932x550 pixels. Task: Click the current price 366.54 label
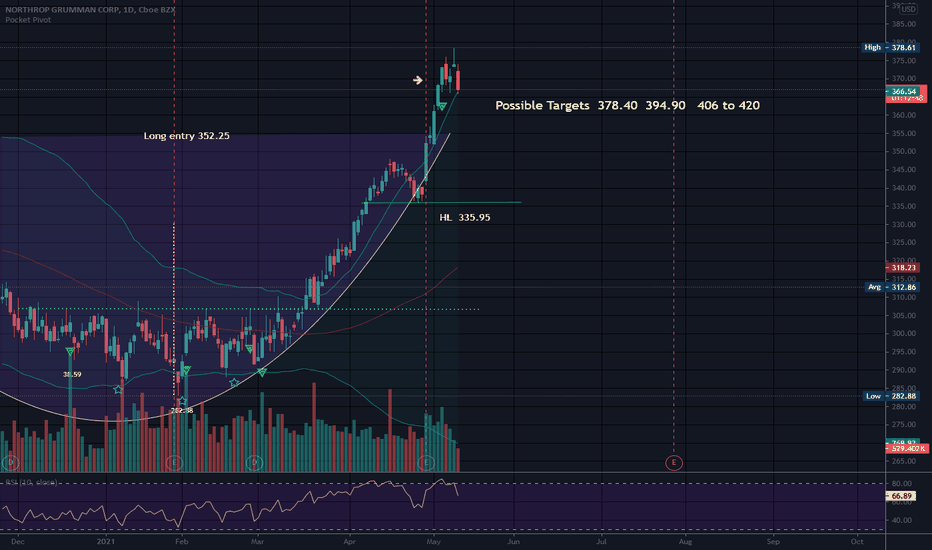pos(905,92)
